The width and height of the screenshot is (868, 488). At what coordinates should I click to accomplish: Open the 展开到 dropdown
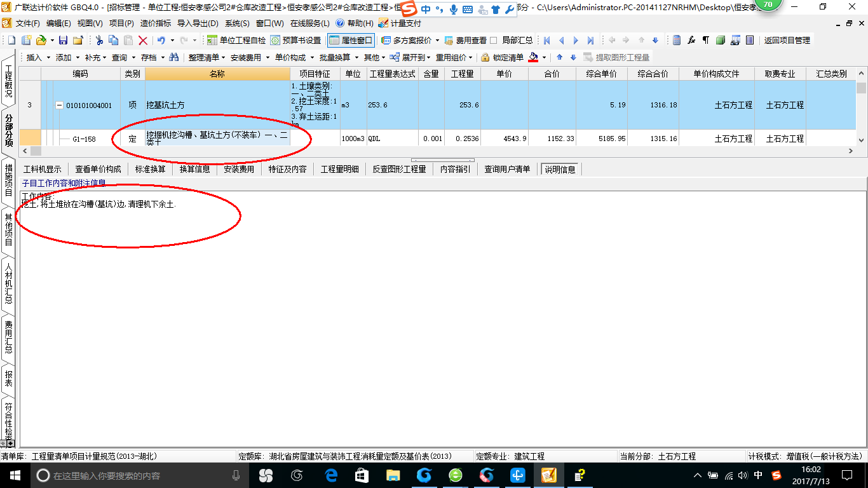(411, 57)
